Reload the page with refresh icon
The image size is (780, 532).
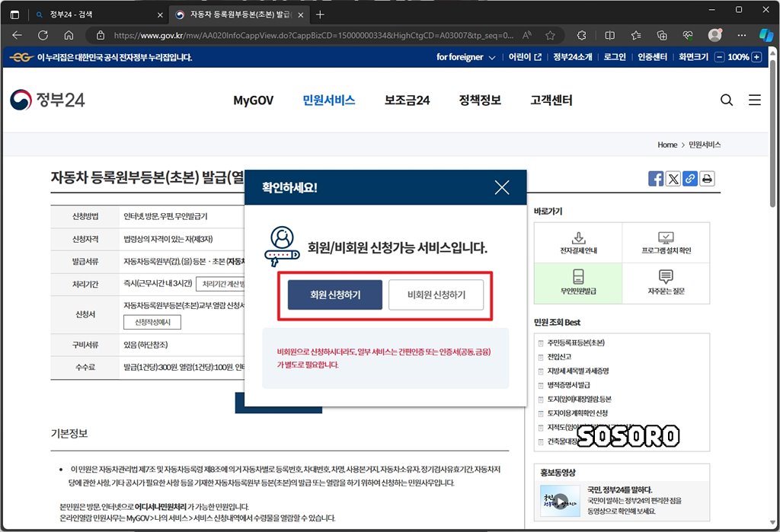43,35
